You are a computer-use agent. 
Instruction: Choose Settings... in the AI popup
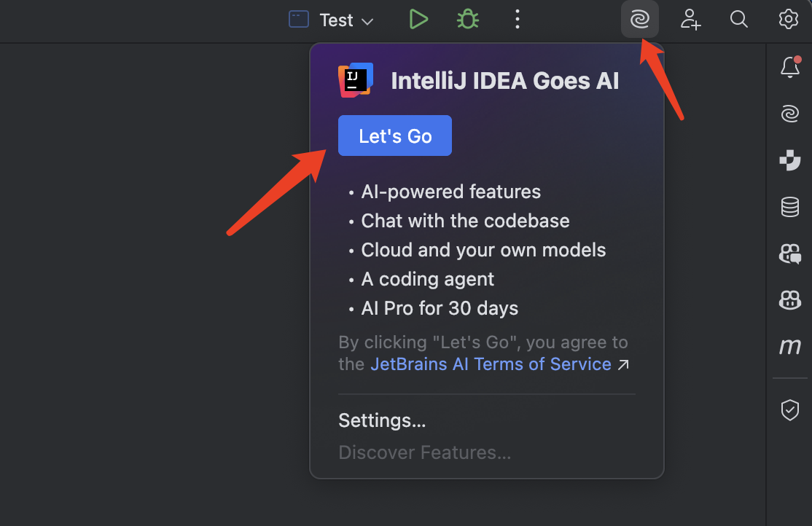pos(382,420)
